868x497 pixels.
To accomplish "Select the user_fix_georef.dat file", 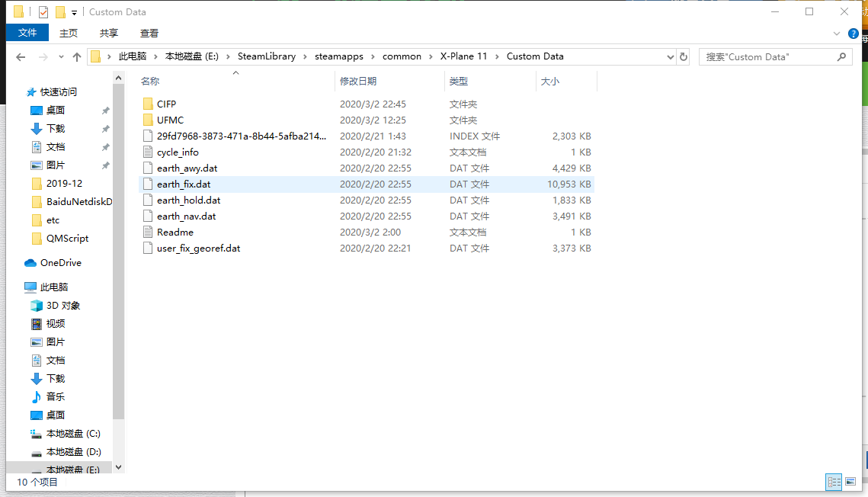I will [x=366, y=248].
